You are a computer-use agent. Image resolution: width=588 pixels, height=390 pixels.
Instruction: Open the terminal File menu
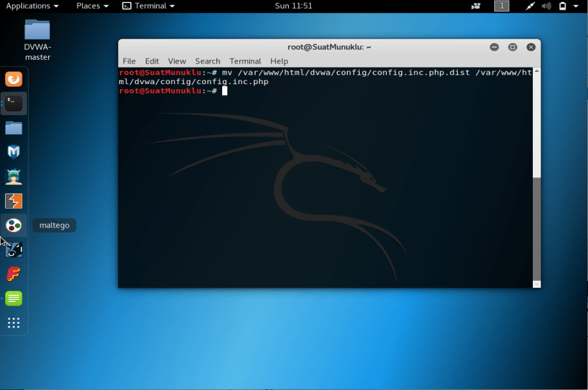129,61
